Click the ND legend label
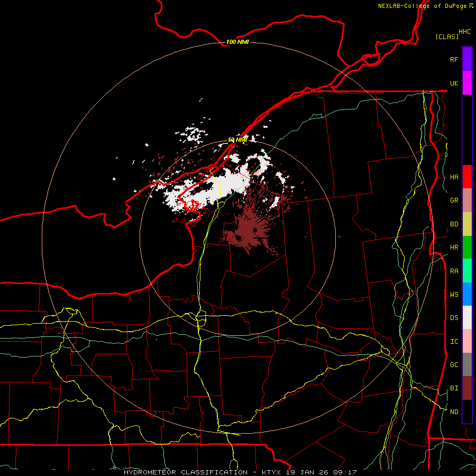 pyautogui.click(x=454, y=412)
